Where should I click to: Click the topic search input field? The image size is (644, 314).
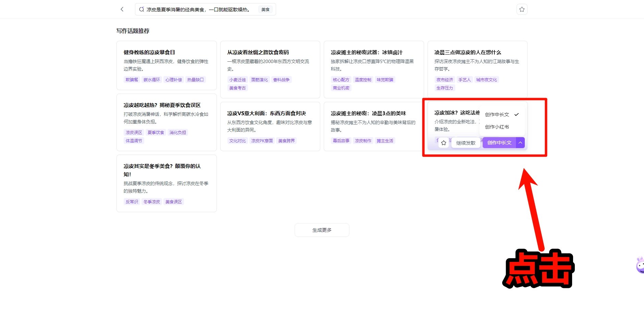click(199, 10)
